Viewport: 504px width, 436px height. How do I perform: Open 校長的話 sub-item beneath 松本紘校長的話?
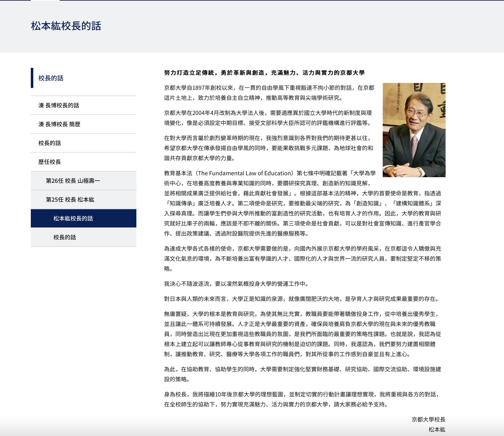coord(65,237)
